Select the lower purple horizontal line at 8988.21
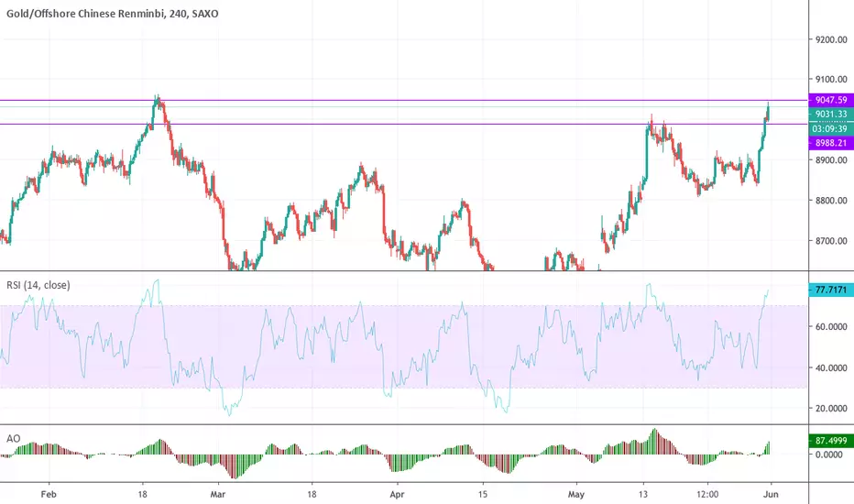This screenshot has height=504, width=854. pyautogui.click(x=404, y=125)
